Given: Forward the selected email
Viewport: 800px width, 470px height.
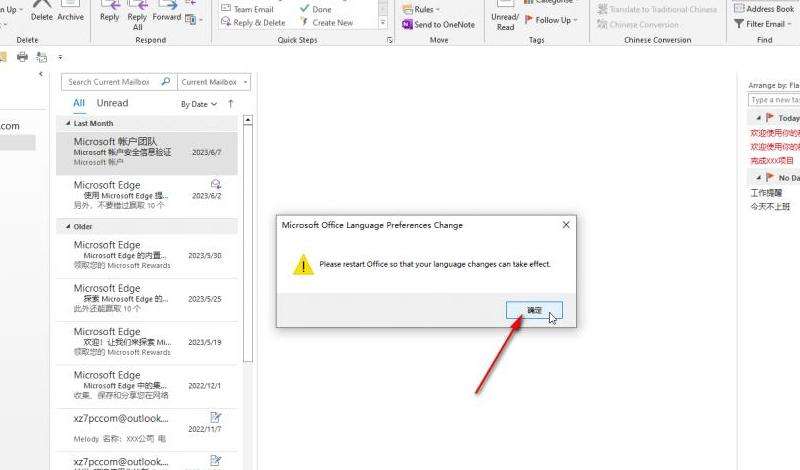Looking at the screenshot, I should tap(166, 11).
